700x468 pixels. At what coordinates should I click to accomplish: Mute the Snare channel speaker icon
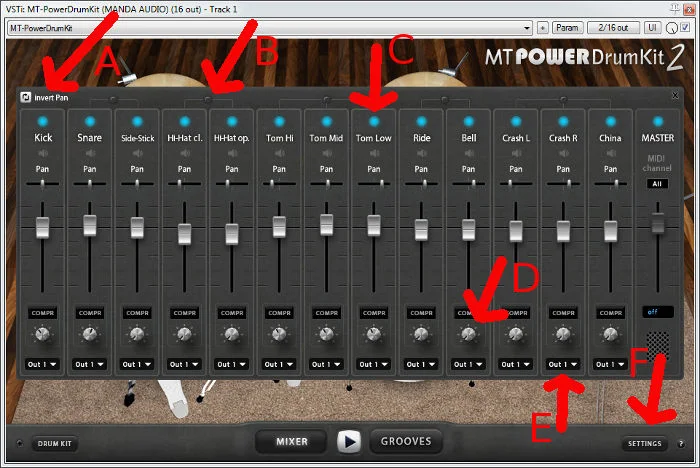pyautogui.click(x=90, y=153)
